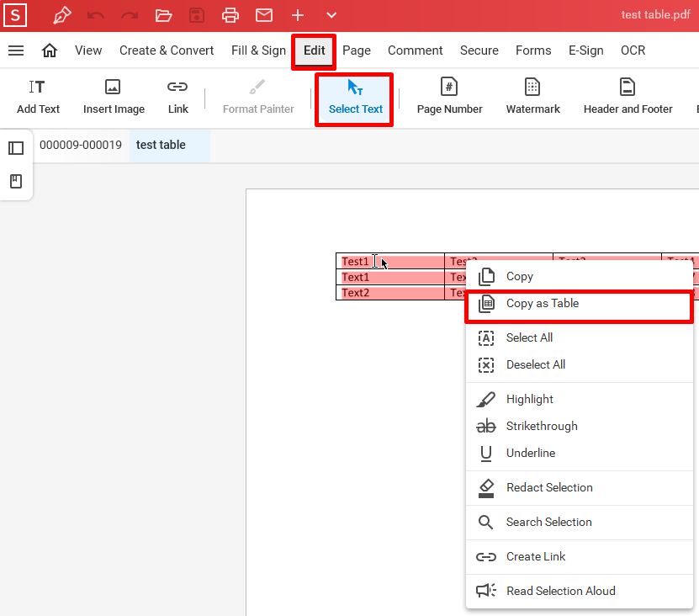The height and width of the screenshot is (616, 699).
Task: Click the plus icon in the title bar
Action: point(297,16)
